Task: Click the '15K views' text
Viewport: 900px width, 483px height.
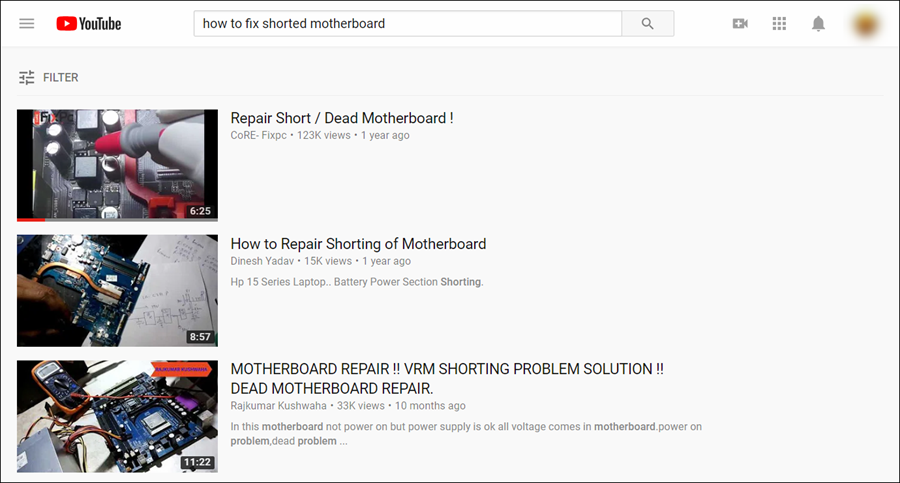Action: click(x=328, y=261)
